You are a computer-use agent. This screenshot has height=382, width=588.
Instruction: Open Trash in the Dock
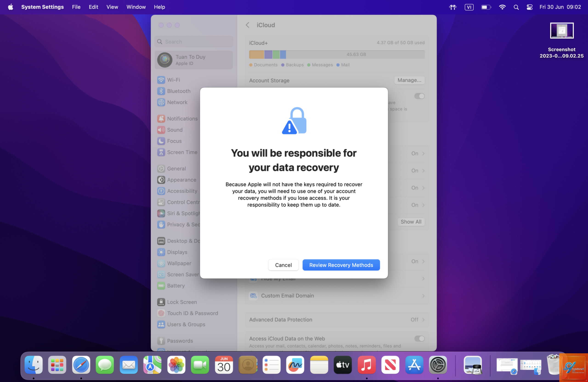[553, 365]
